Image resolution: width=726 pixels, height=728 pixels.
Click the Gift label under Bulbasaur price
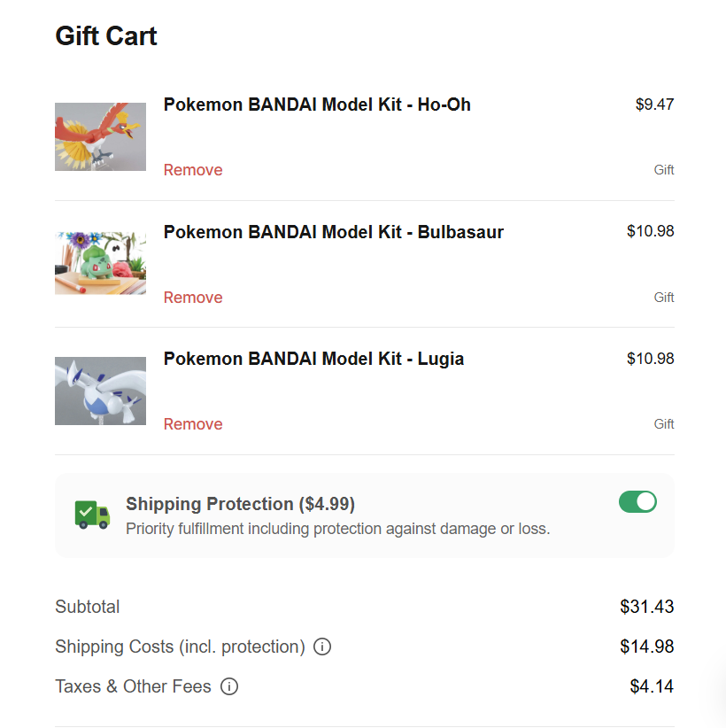click(x=664, y=298)
